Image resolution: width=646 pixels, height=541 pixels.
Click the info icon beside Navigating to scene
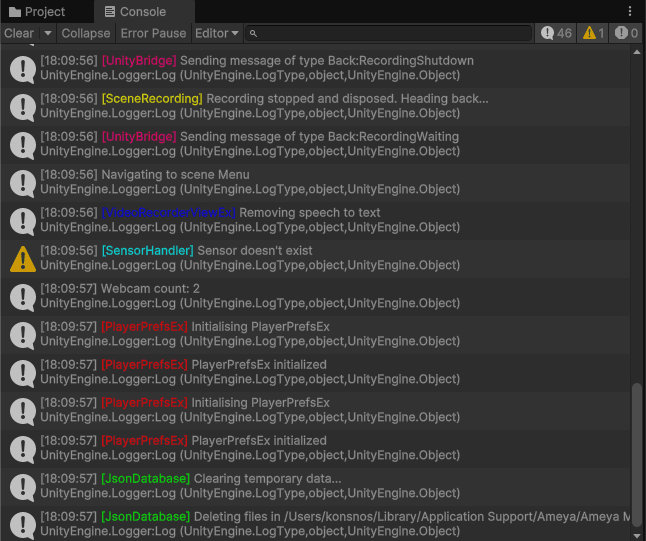[23, 183]
